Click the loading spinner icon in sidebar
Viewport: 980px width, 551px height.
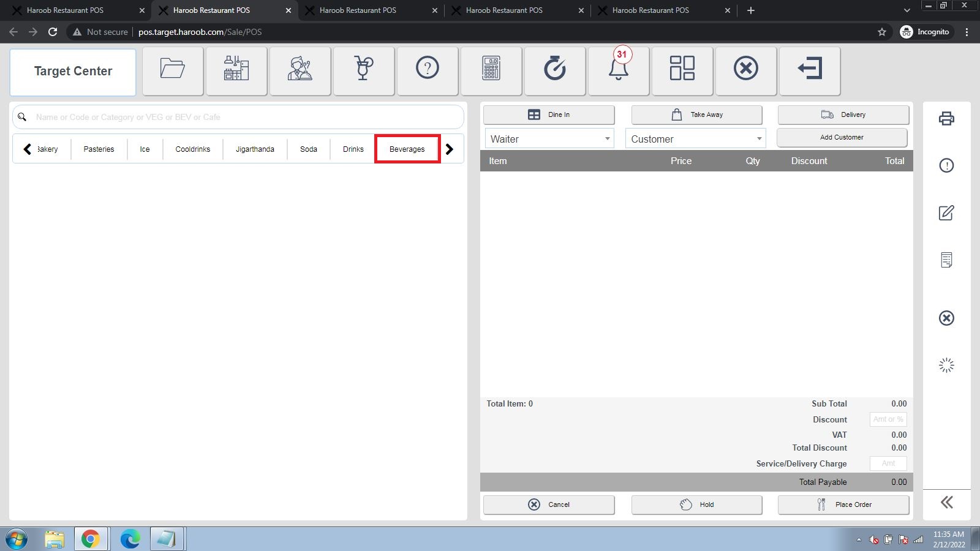946,365
